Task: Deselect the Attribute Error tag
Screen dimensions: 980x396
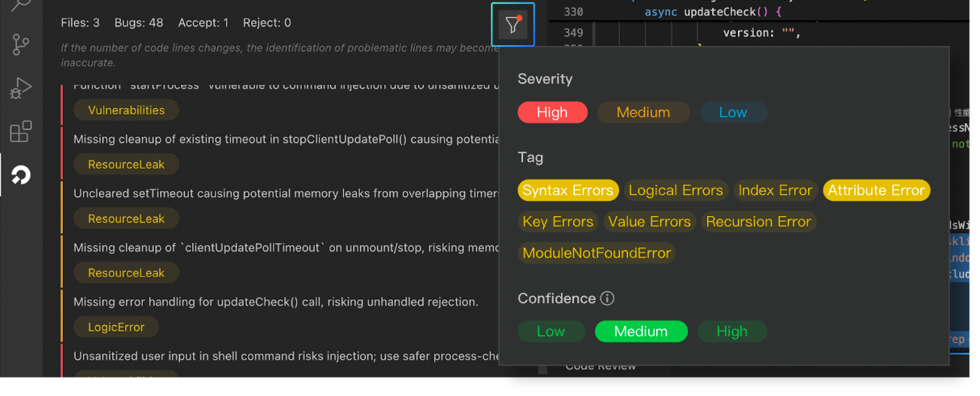Action: click(876, 190)
